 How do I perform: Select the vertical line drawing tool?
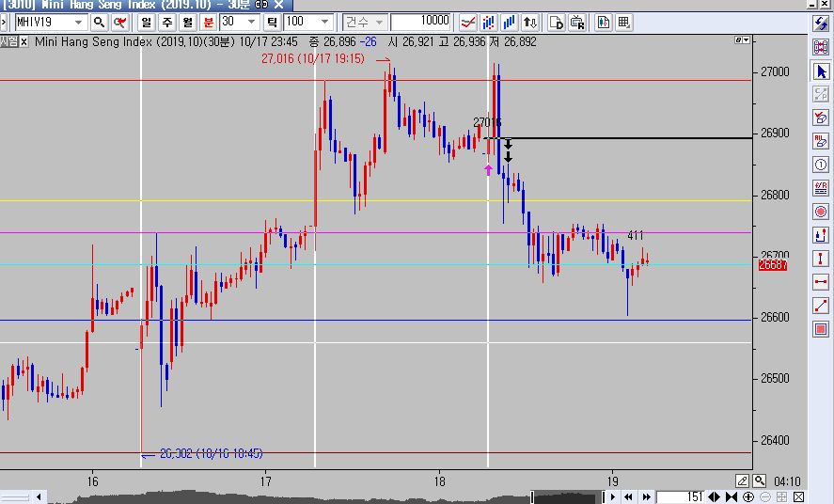point(822,258)
